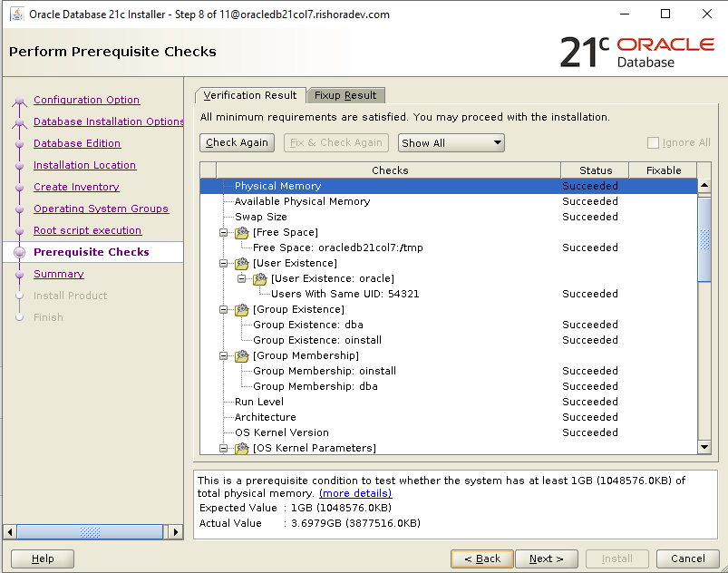728x573 pixels.
Task: Toggle the Ignore All checkbox
Action: pos(654,142)
